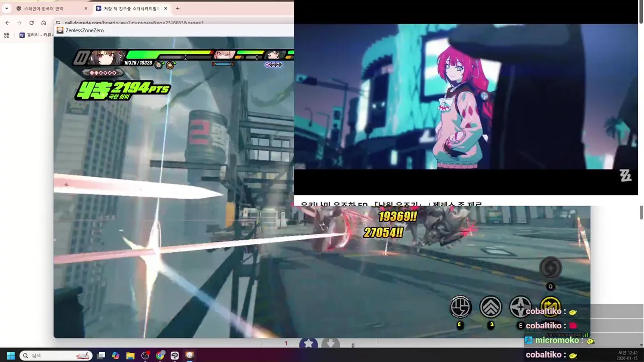Open Chrome apps grid in bookmarks bar

[7, 35]
